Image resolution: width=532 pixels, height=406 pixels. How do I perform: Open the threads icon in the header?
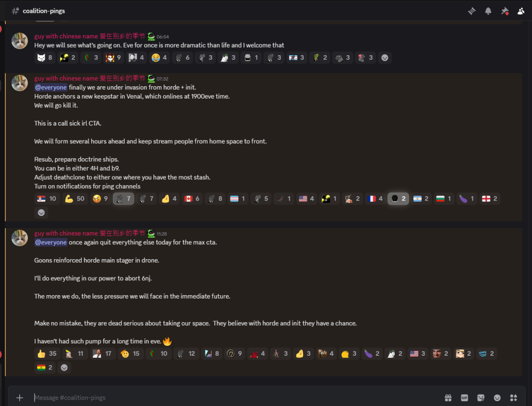click(x=471, y=11)
